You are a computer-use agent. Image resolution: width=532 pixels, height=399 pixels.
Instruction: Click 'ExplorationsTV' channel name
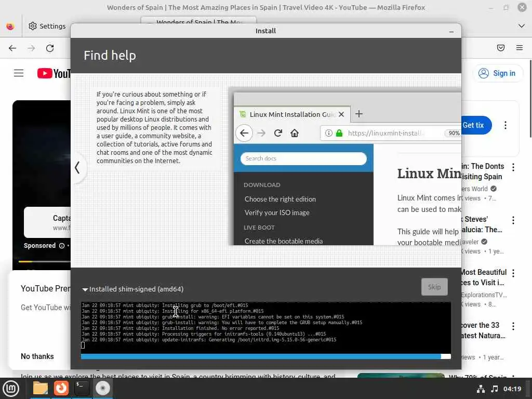click(x=484, y=295)
